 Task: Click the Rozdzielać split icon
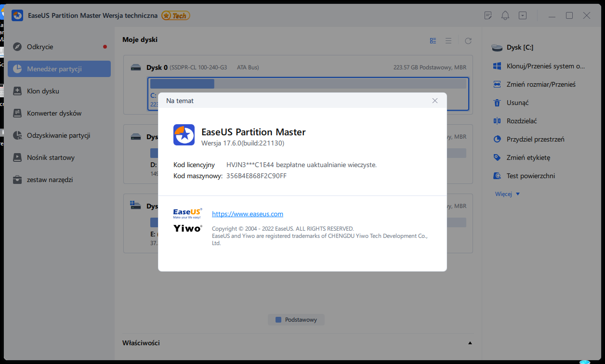pos(497,121)
